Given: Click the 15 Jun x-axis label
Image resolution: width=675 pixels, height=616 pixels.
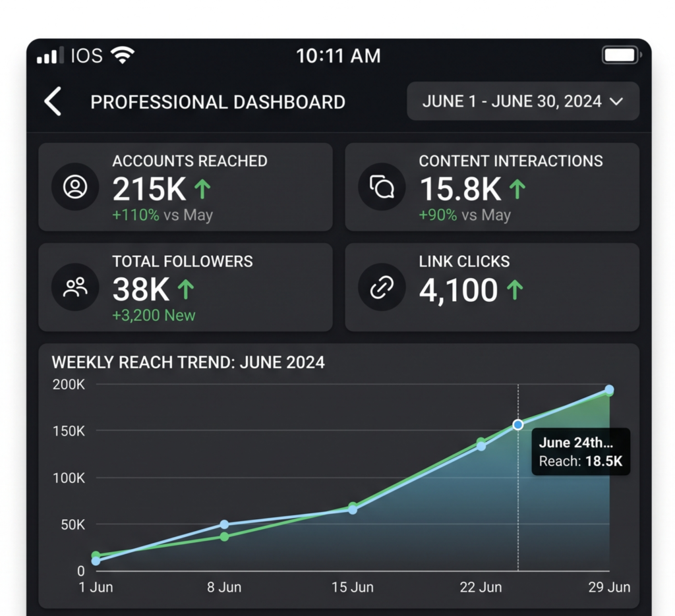Looking at the screenshot, I should pyautogui.click(x=353, y=587).
